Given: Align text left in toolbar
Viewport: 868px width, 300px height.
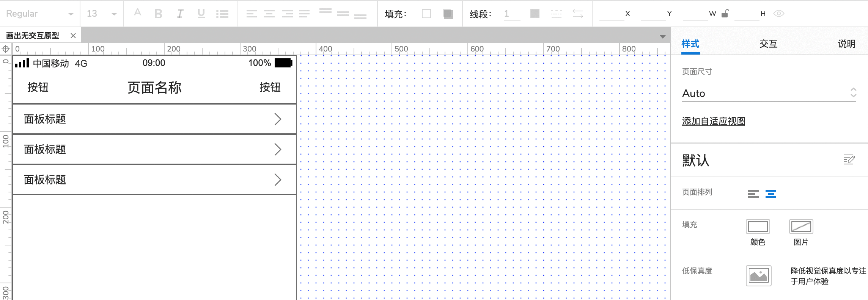Looking at the screenshot, I should (252, 14).
